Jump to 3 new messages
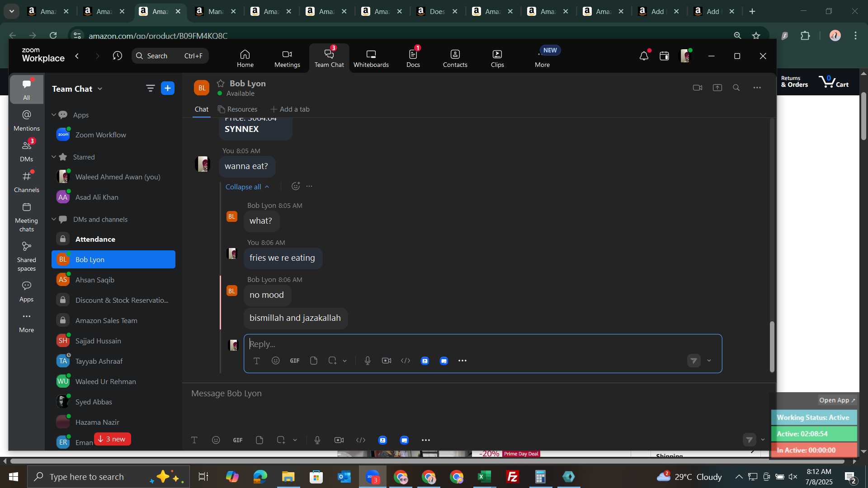 [x=113, y=439]
